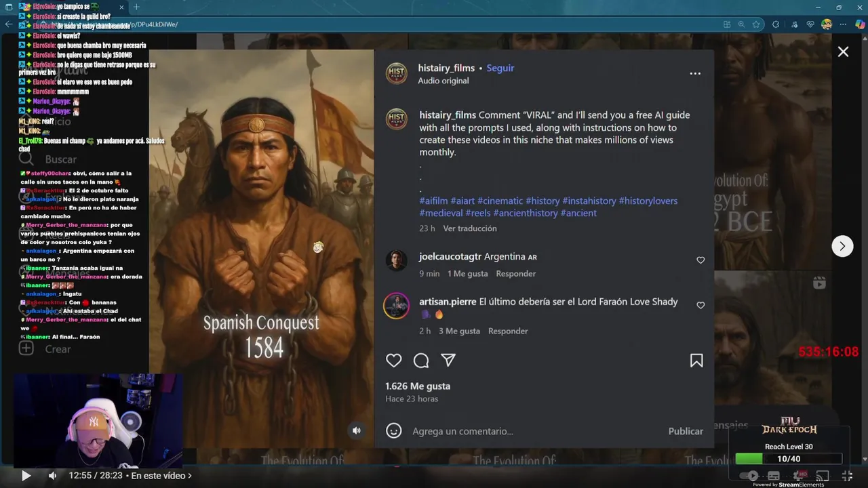Reply to joelcaucotagtr's comment via Responder

515,274
